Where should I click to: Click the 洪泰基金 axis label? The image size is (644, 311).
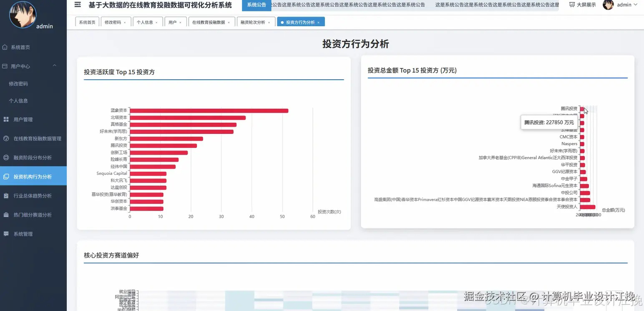pyautogui.click(x=119, y=208)
